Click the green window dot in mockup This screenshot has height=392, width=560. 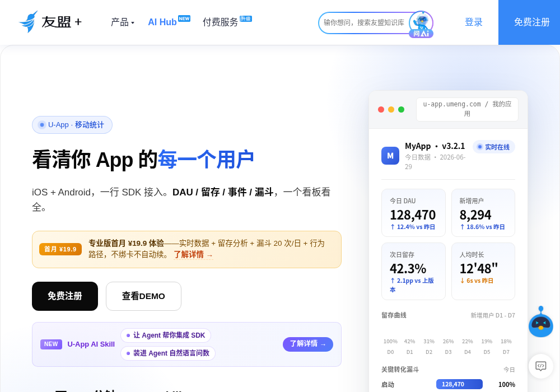point(401,110)
